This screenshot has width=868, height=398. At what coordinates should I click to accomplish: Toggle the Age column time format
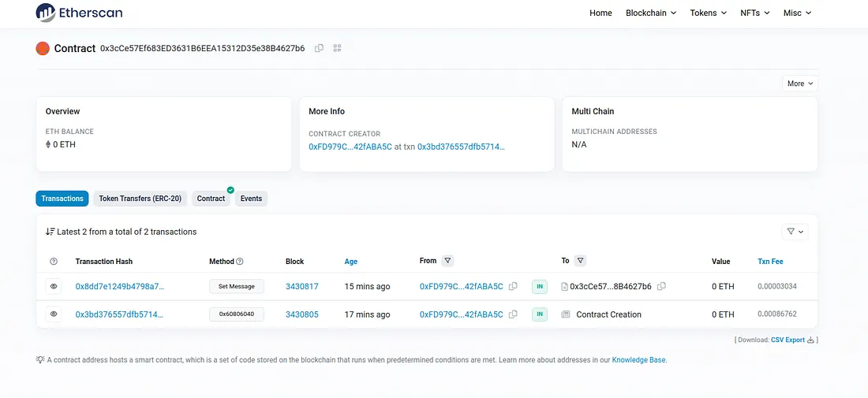[x=350, y=262]
